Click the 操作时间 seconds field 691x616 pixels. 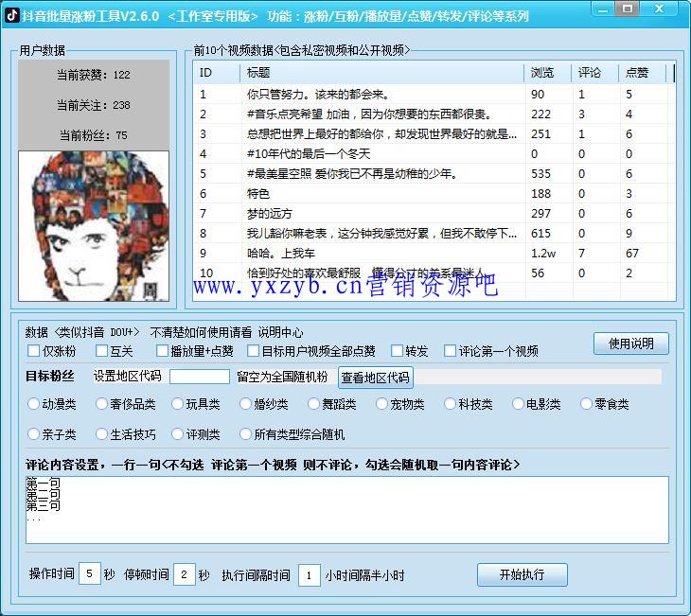pos(90,573)
